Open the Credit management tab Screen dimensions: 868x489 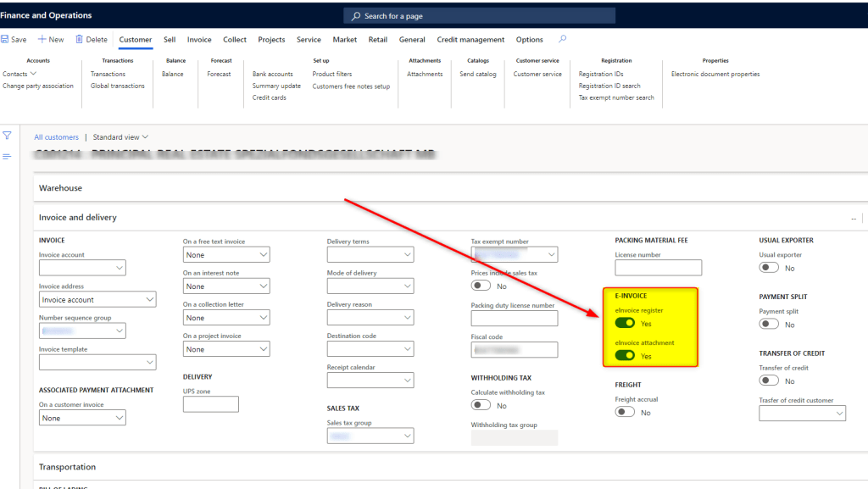(470, 40)
